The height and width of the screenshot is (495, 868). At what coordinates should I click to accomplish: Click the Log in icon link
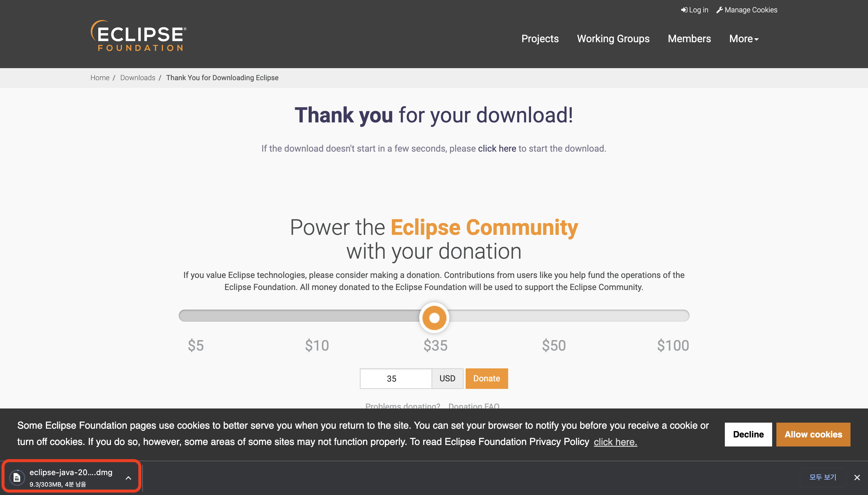[x=694, y=10]
